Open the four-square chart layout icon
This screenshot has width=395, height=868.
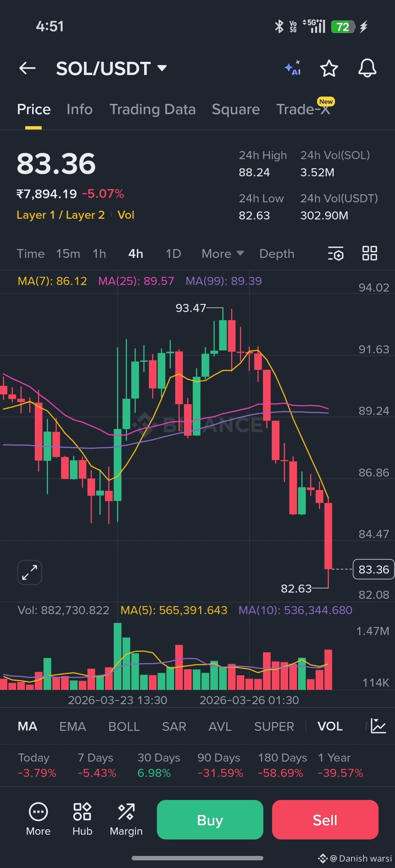369,253
